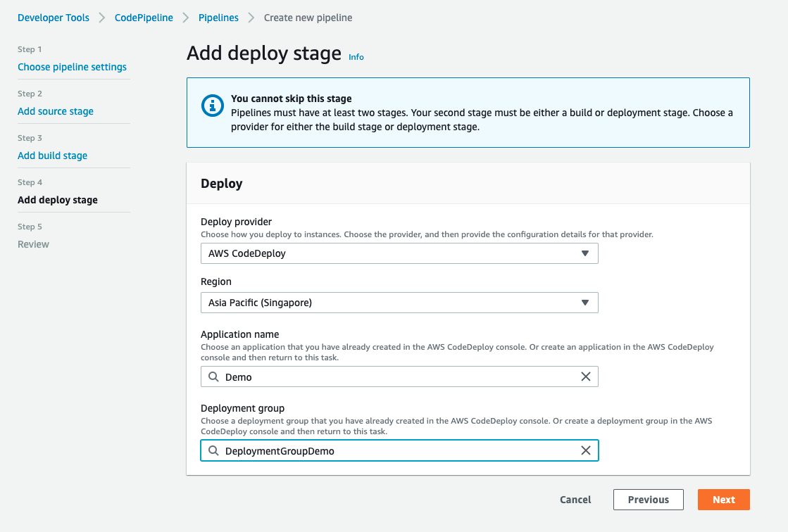This screenshot has height=532, width=788.
Task: Go to Developer Tools breadcrumb
Action: [x=54, y=18]
